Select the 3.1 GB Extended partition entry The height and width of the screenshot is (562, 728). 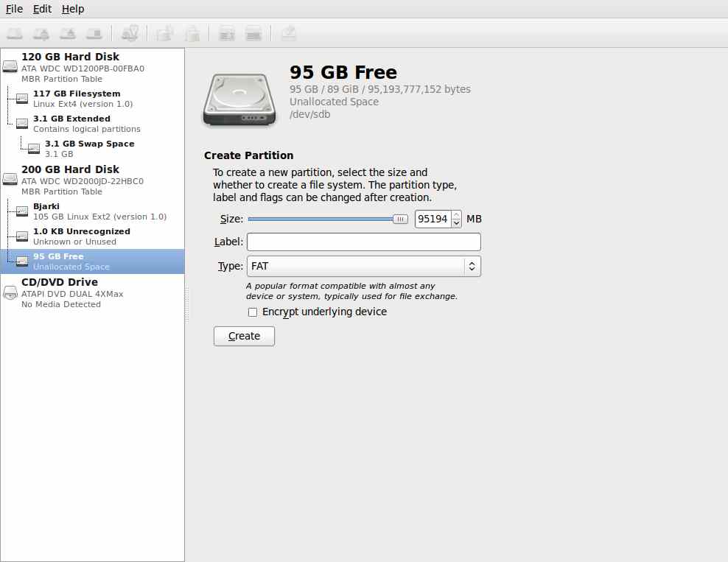click(71, 123)
